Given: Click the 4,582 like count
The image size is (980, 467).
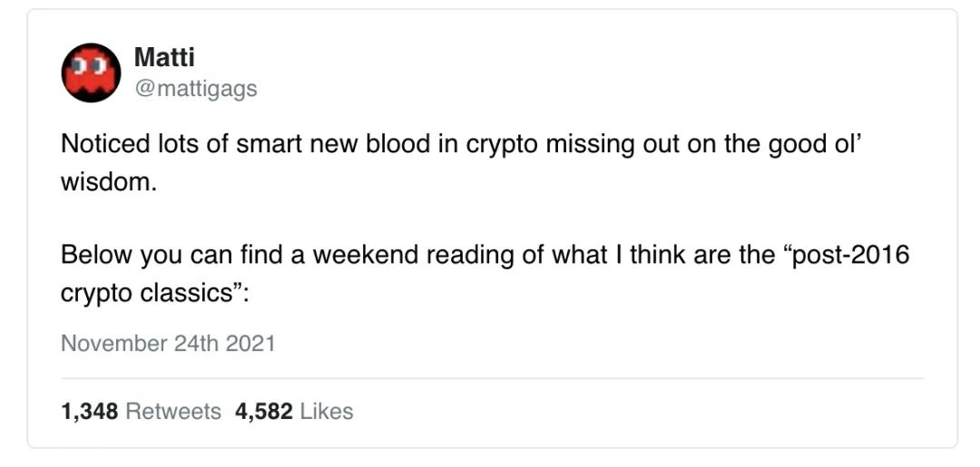Looking at the screenshot, I should pyautogui.click(x=264, y=412).
